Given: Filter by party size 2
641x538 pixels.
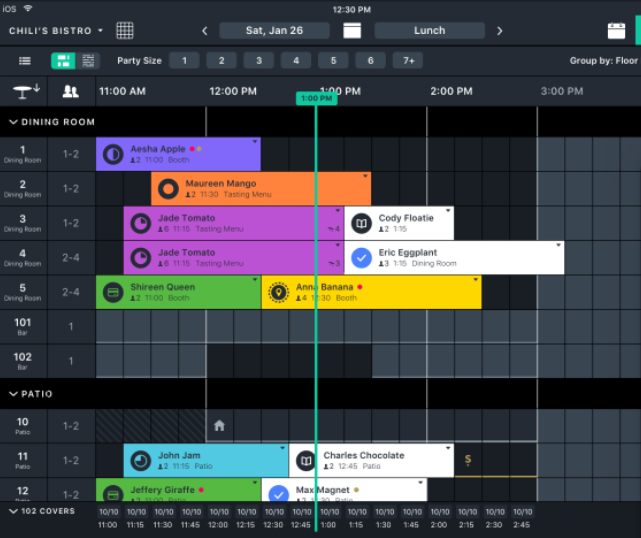Looking at the screenshot, I should (x=222, y=61).
